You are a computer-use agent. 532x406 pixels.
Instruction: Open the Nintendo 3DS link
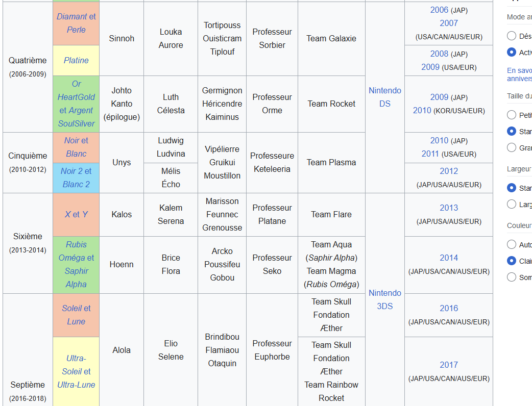(385, 299)
